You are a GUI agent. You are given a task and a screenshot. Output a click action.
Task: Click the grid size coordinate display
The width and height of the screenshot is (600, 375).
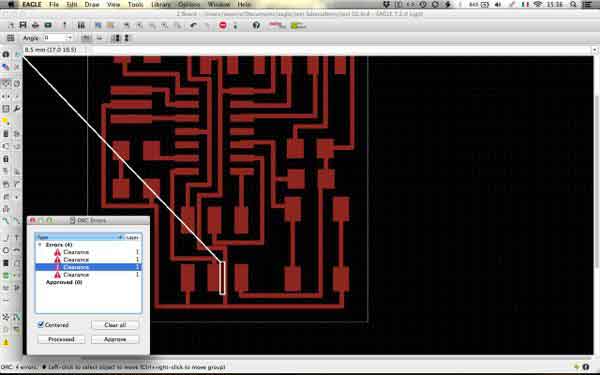(50, 50)
